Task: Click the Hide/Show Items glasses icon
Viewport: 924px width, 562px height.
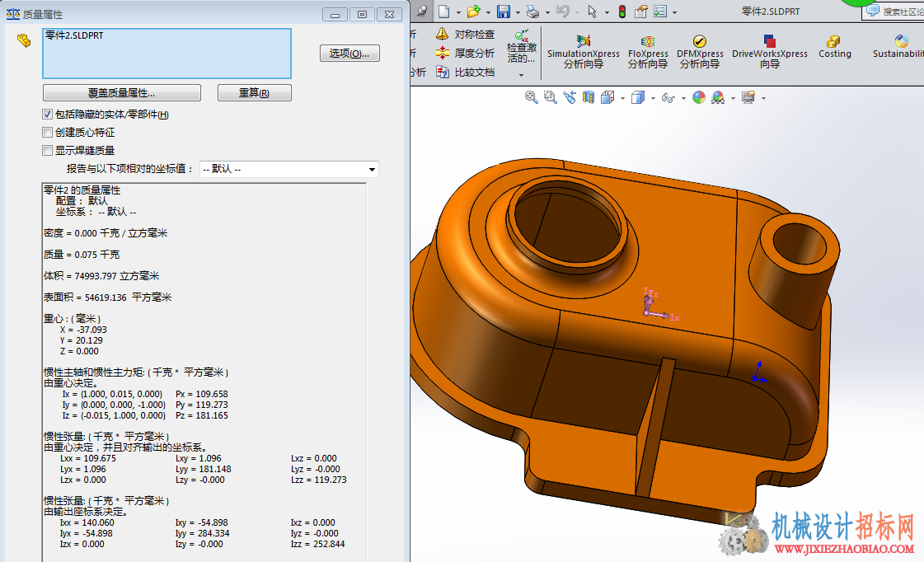Action: (x=668, y=97)
